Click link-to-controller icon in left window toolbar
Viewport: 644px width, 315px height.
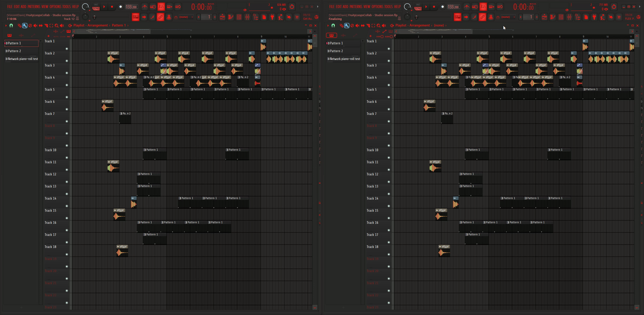[160, 17]
